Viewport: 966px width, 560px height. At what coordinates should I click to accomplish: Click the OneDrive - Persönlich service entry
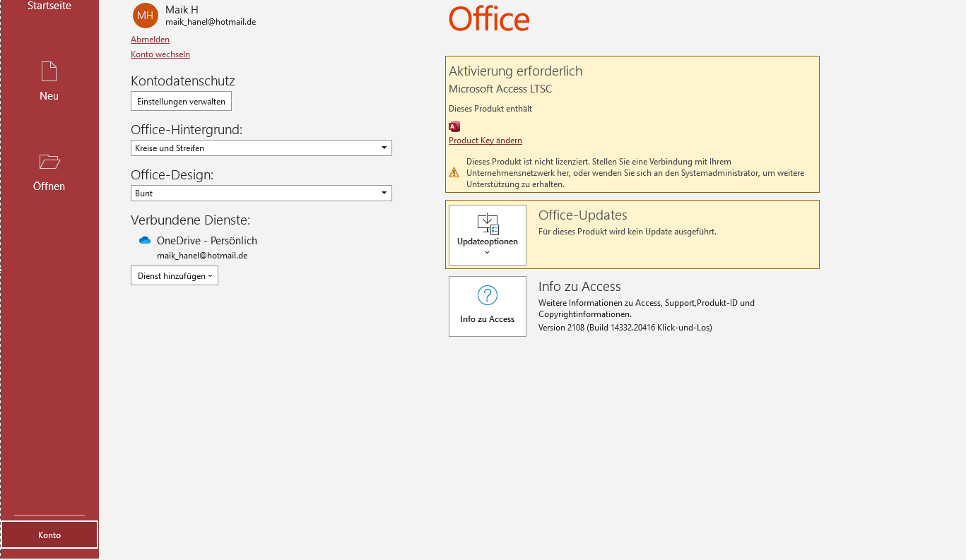tap(206, 241)
